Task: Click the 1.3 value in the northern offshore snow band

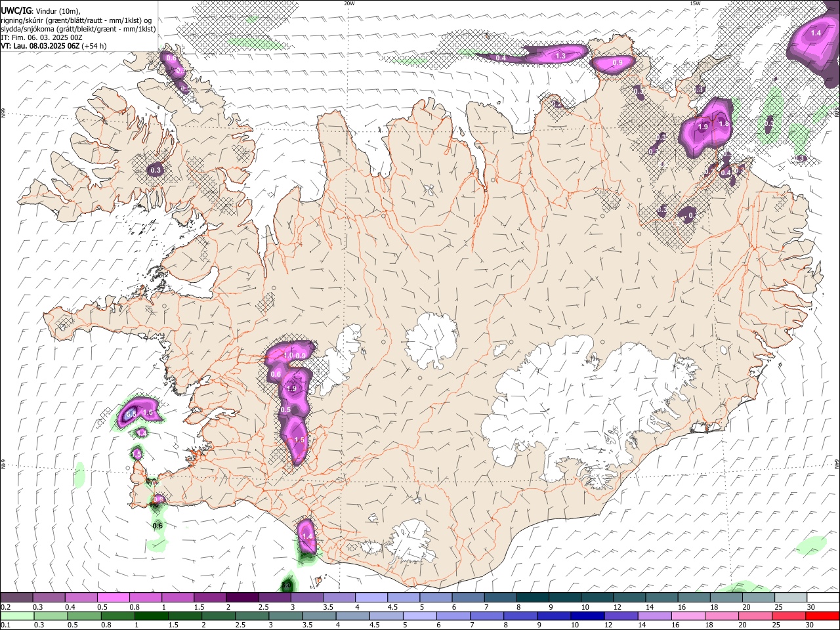Action: pyautogui.click(x=560, y=56)
